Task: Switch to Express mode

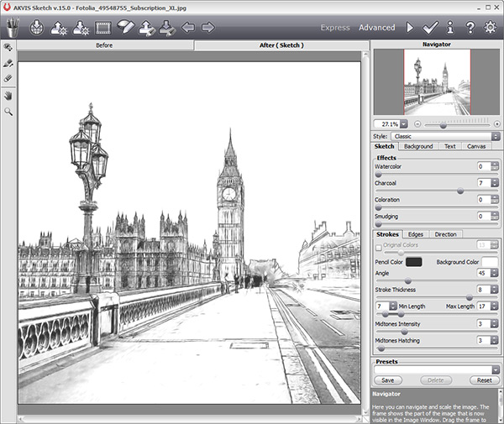Action: (x=335, y=28)
